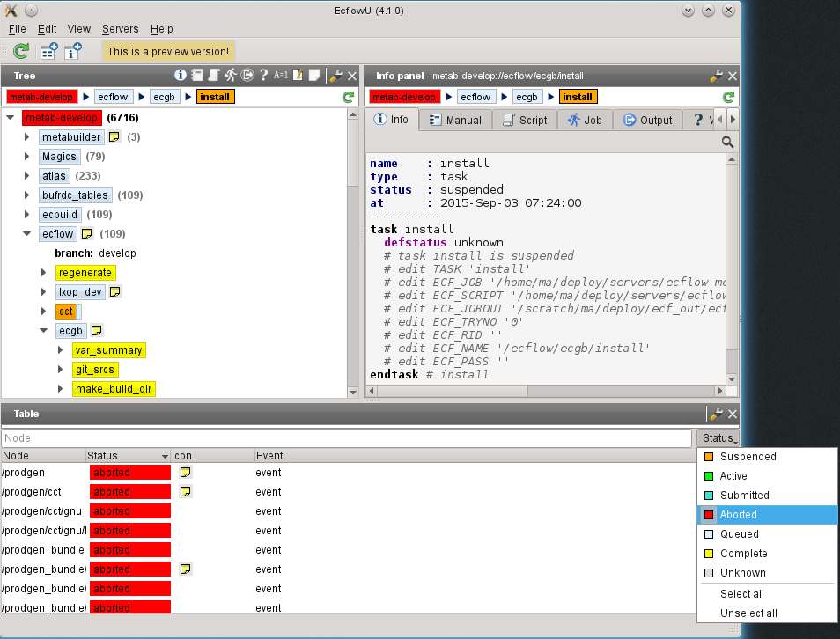The image size is (840, 639).
Task: Expand the Magics suite
Action: (x=26, y=157)
